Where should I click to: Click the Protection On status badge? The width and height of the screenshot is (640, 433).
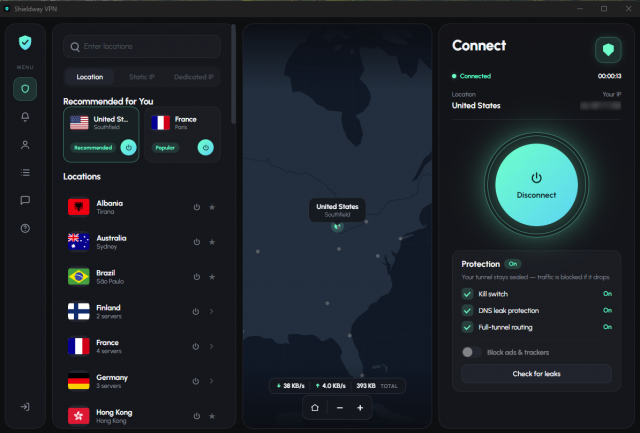(x=513, y=264)
